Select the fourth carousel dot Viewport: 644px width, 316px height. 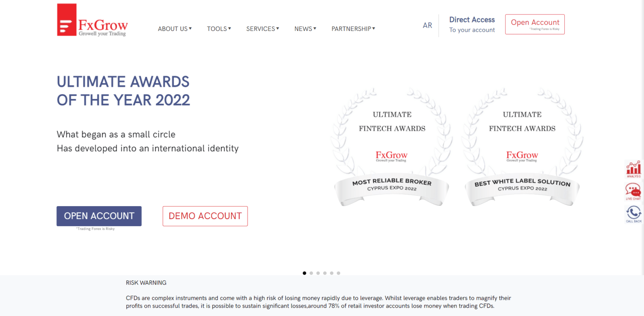(325, 273)
